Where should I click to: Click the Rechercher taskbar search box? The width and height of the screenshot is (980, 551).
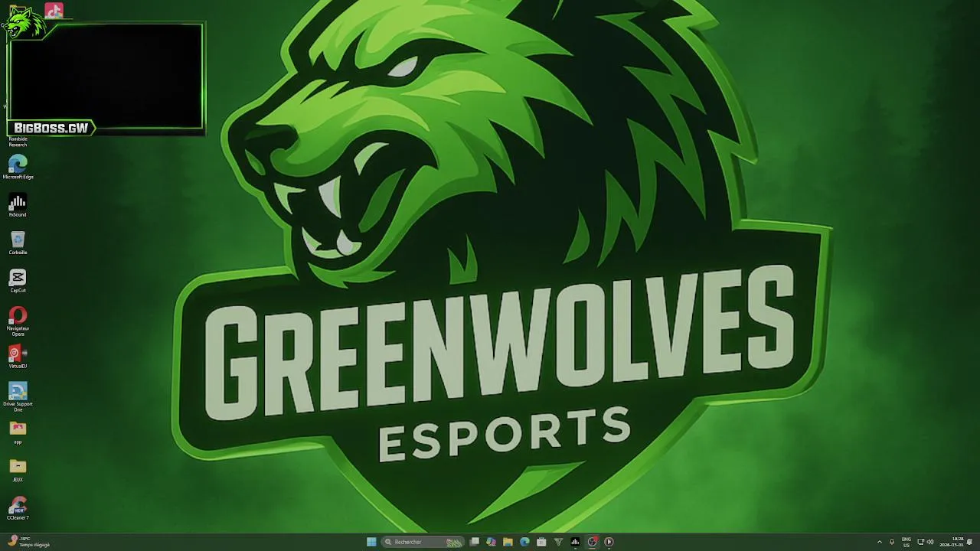423,542
